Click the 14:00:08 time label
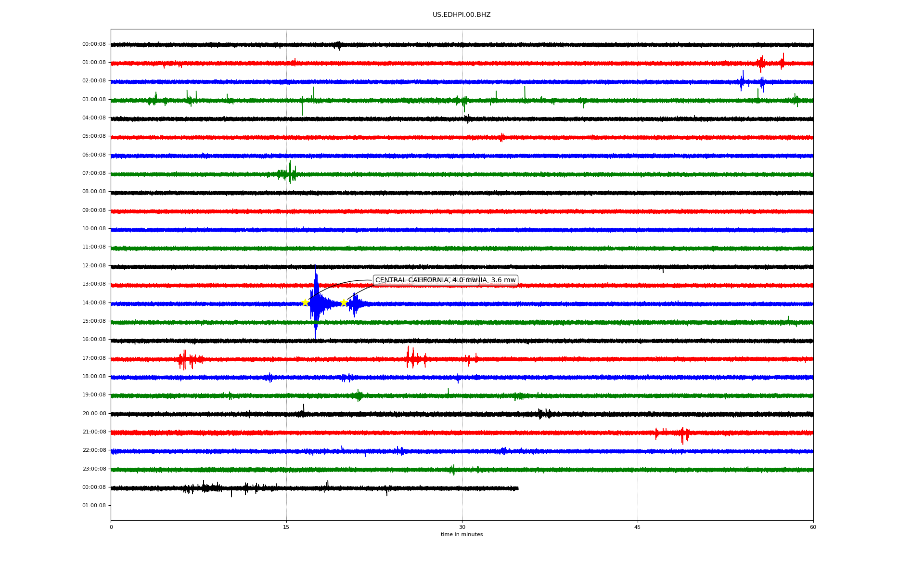Image resolution: width=924 pixels, height=578 pixels. click(94, 302)
